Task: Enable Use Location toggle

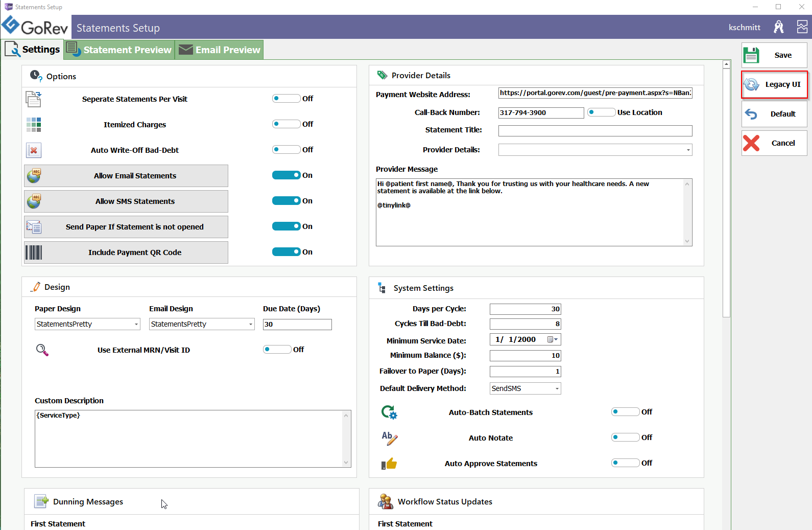Action: point(602,112)
